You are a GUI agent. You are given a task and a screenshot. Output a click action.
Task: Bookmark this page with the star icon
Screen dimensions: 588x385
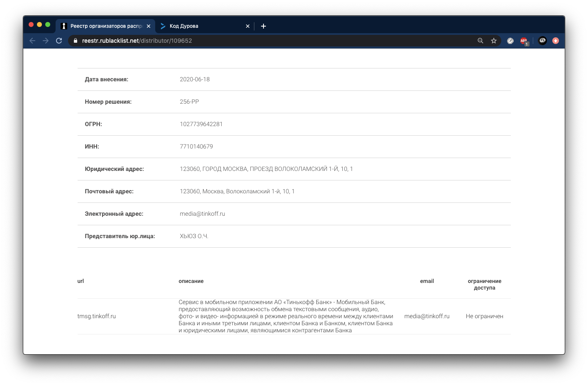[x=494, y=41]
